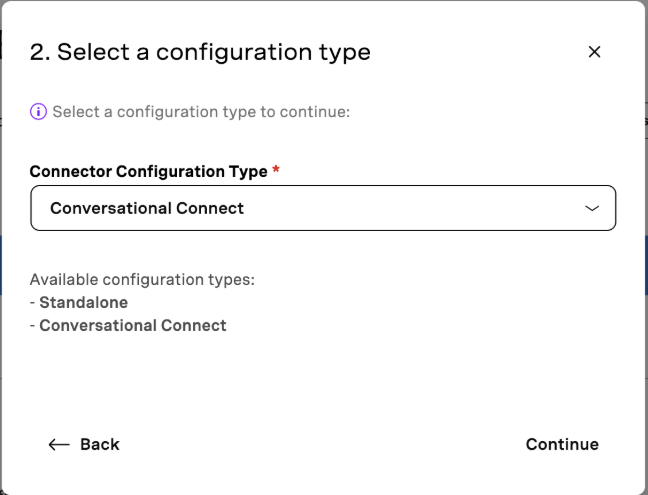The height and width of the screenshot is (495, 648).
Task: Click Conversational Connect in the available types list
Action: coord(133,326)
